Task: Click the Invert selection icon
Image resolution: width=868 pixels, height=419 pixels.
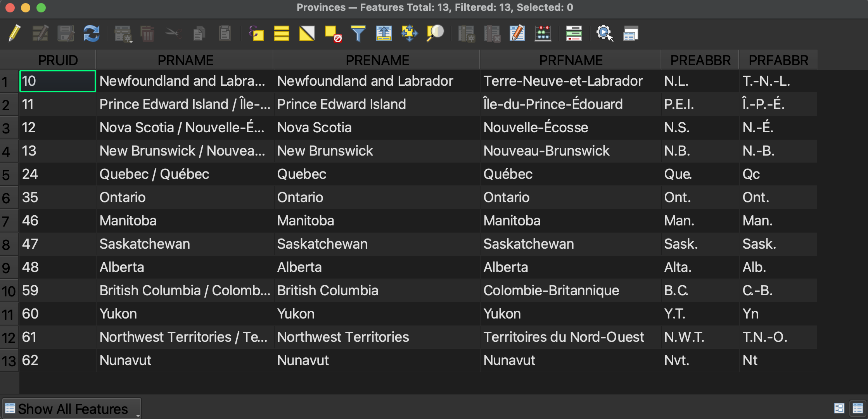Action: 307,33
